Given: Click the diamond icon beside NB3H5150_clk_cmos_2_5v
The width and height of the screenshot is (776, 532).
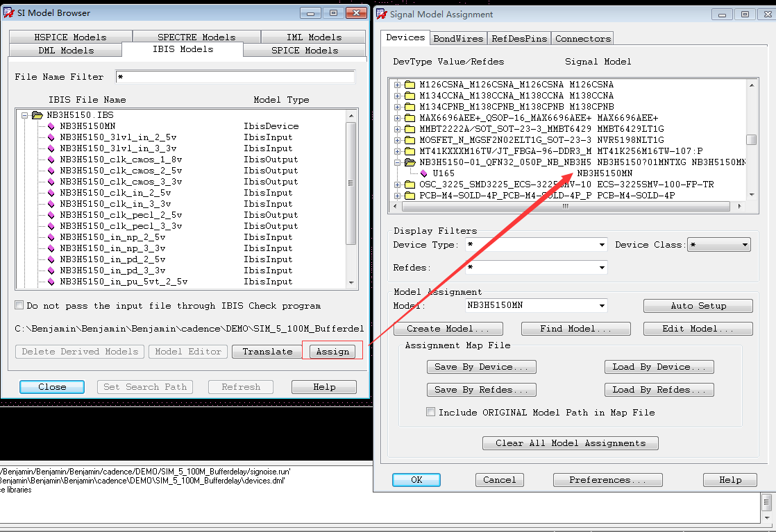Looking at the screenshot, I should pos(51,171).
